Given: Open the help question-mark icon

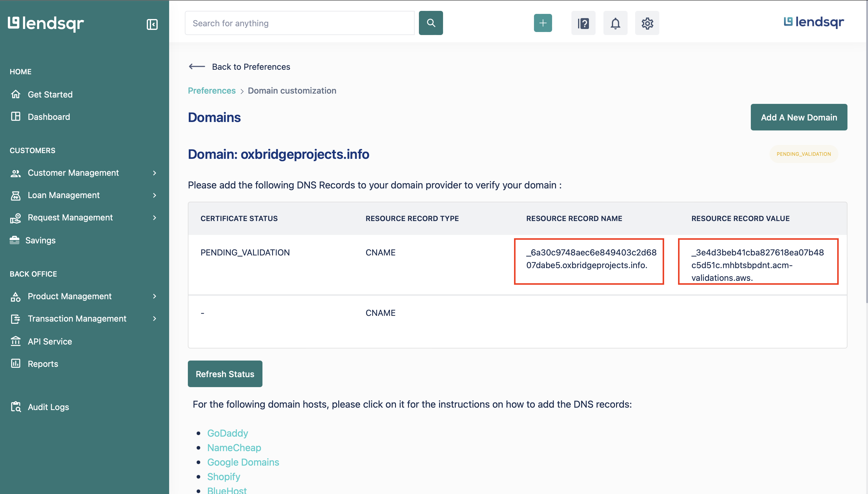Looking at the screenshot, I should tap(583, 23).
